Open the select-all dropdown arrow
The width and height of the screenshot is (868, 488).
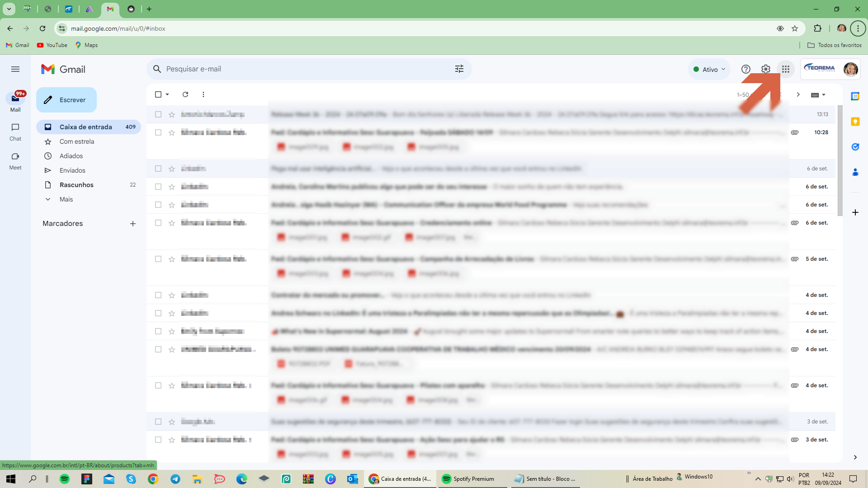click(x=167, y=94)
